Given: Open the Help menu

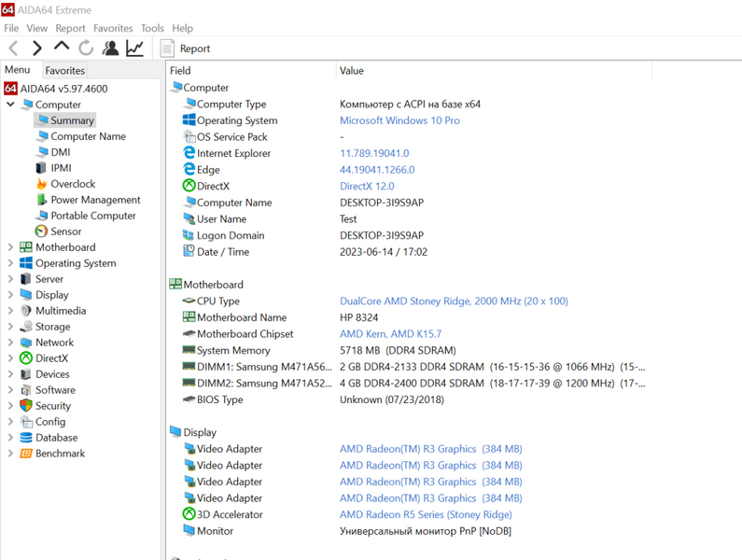Looking at the screenshot, I should click(183, 28).
